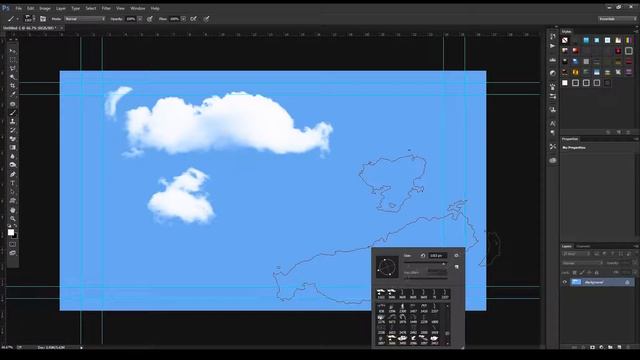Expand the Flow slider arrow
Screen dimensions: 640x360
[184, 19]
